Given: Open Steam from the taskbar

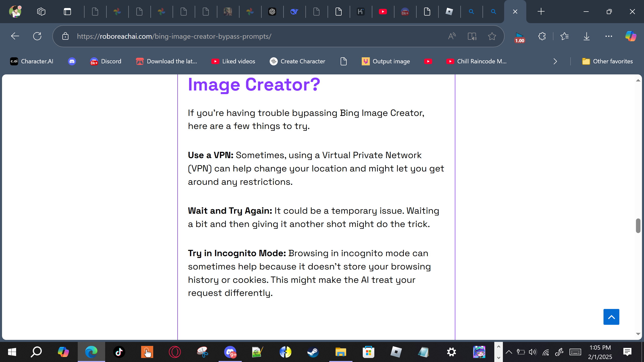Looking at the screenshot, I should click(x=313, y=352).
